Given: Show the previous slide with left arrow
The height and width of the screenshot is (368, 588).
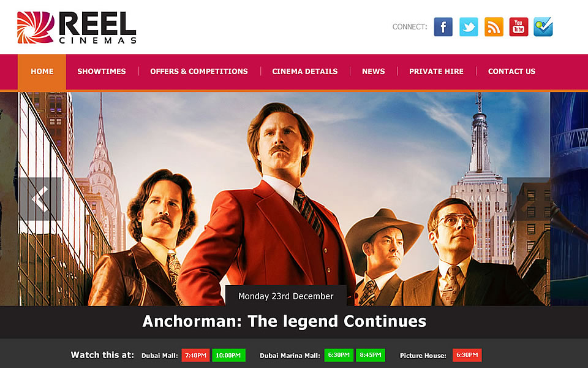Looking at the screenshot, I should tap(40, 199).
